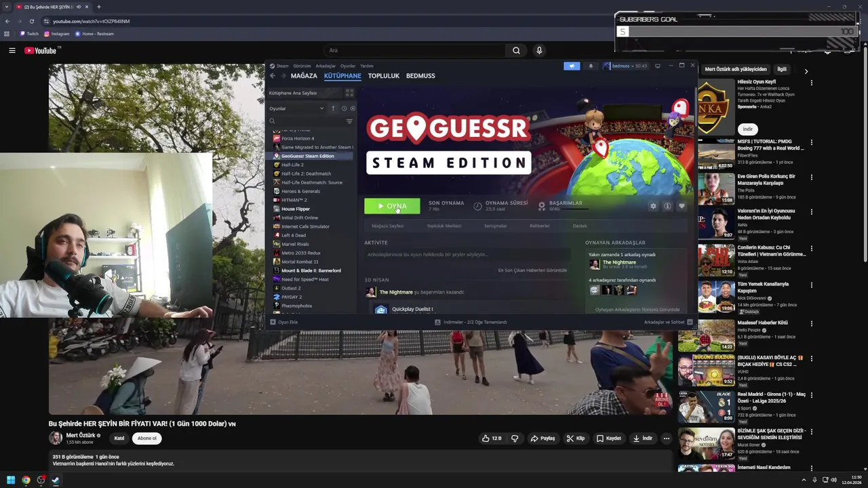The width and height of the screenshot is (868, 488).
Task: Go back in Steam navigation
Action: [x=273, y=76]
